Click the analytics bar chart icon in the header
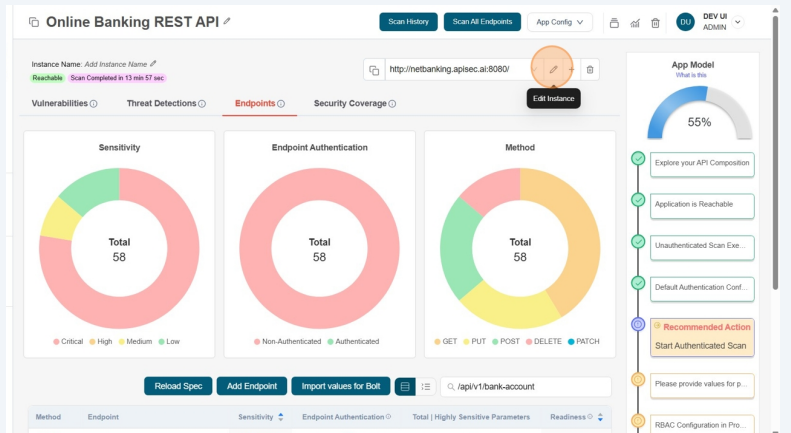This screenshot has width=791, height=433. coord(635,23)
